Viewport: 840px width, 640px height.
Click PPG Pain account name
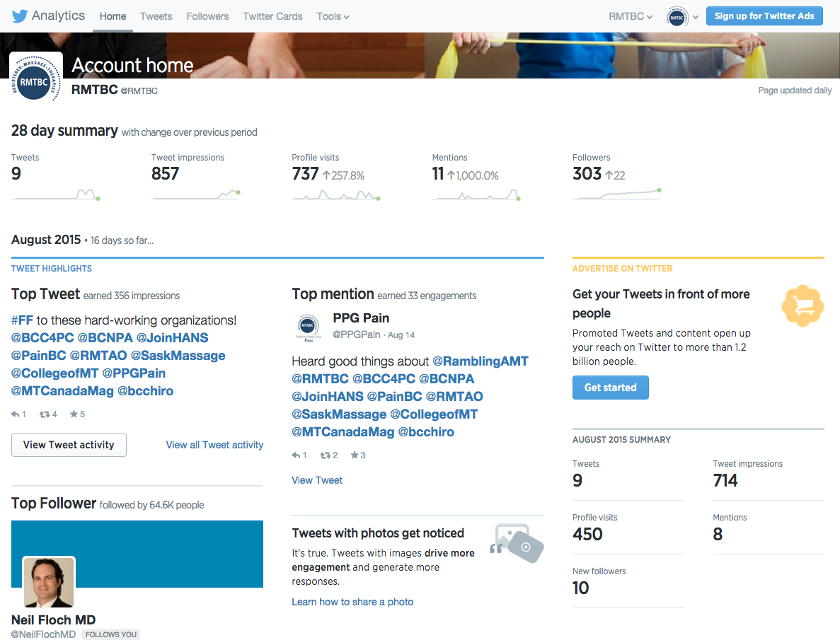coord(361,318)
